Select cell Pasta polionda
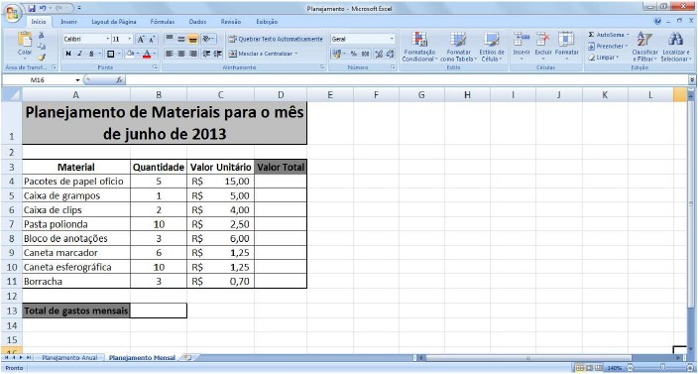The image size is (698, 374). [76, 224]
